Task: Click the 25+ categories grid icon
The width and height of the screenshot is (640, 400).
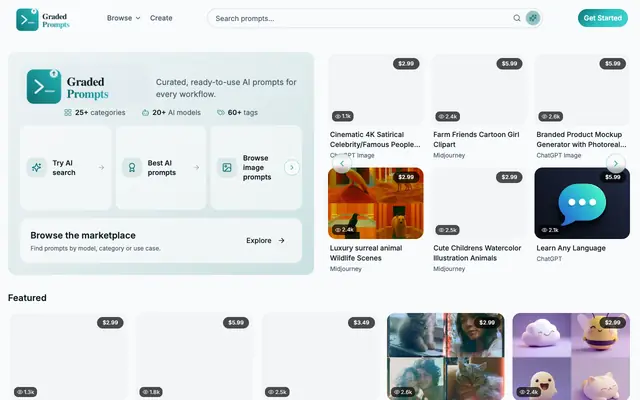Action: (x=68, y=112)
